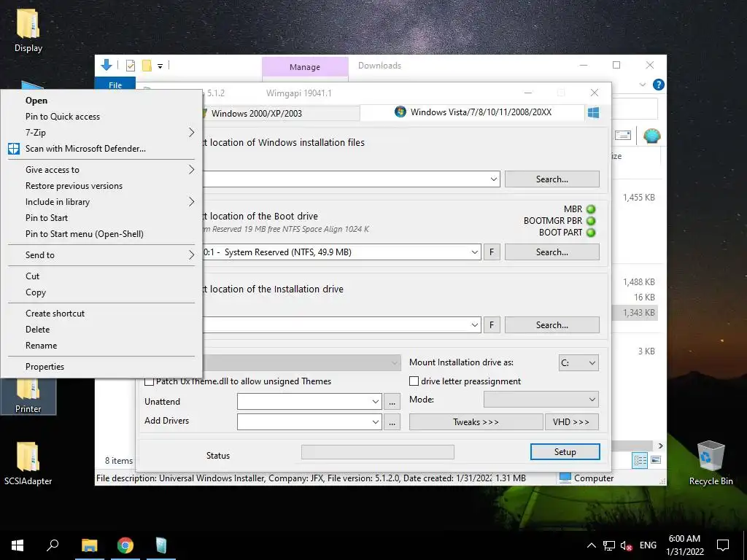Choose Delete in the context menu
This screenshot has height=560, width=747.
point(101,330)
